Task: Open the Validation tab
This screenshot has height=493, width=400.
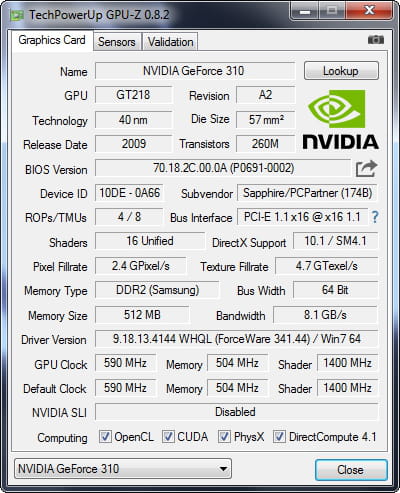Action: pyautogui.click(x=170, y=42)
